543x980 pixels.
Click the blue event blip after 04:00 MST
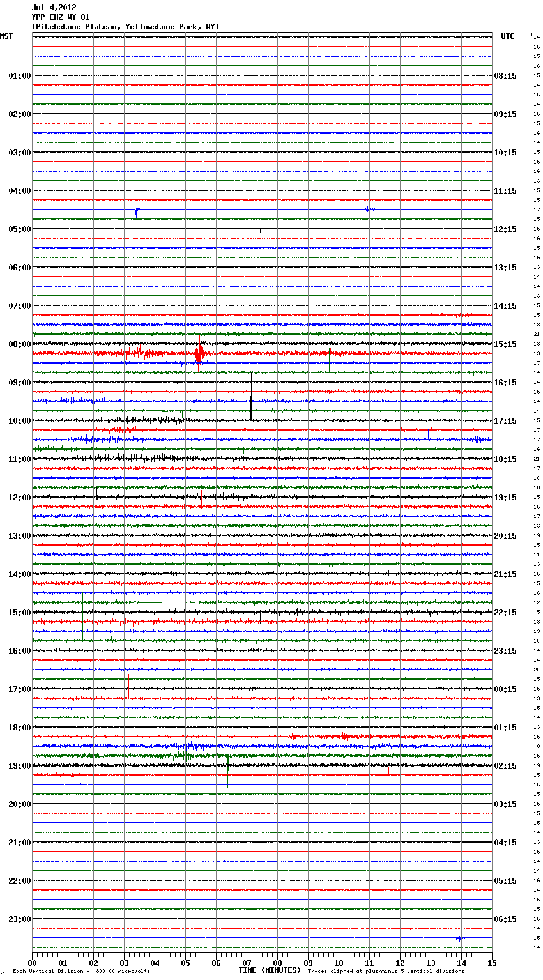point(137,210)
